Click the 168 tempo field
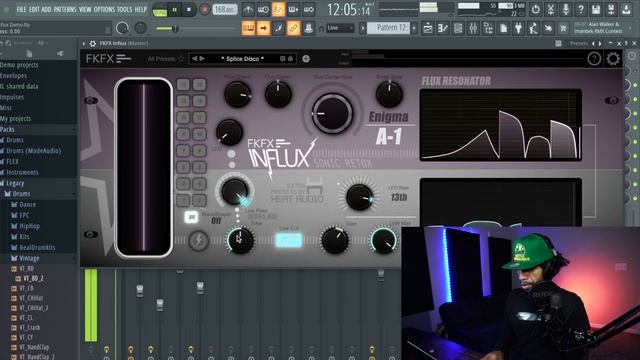 pyautogui.click(x=224, y=9)
